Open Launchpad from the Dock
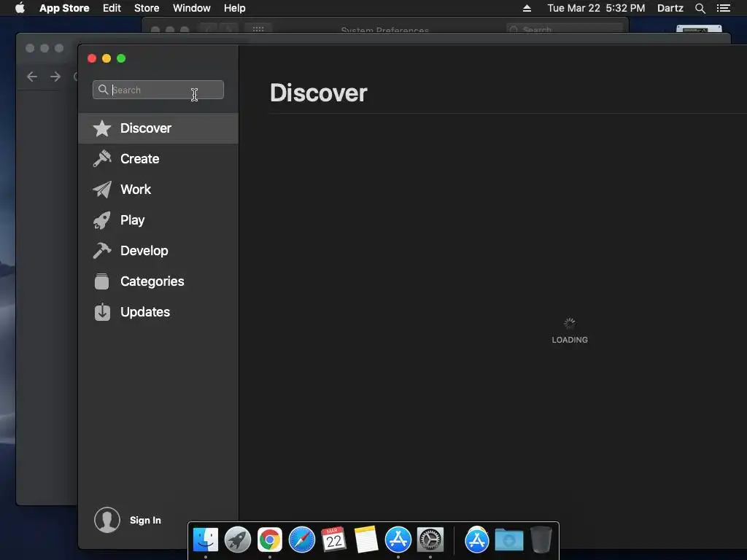The width and height of the screenshot is (747, 560). [238, 540]
